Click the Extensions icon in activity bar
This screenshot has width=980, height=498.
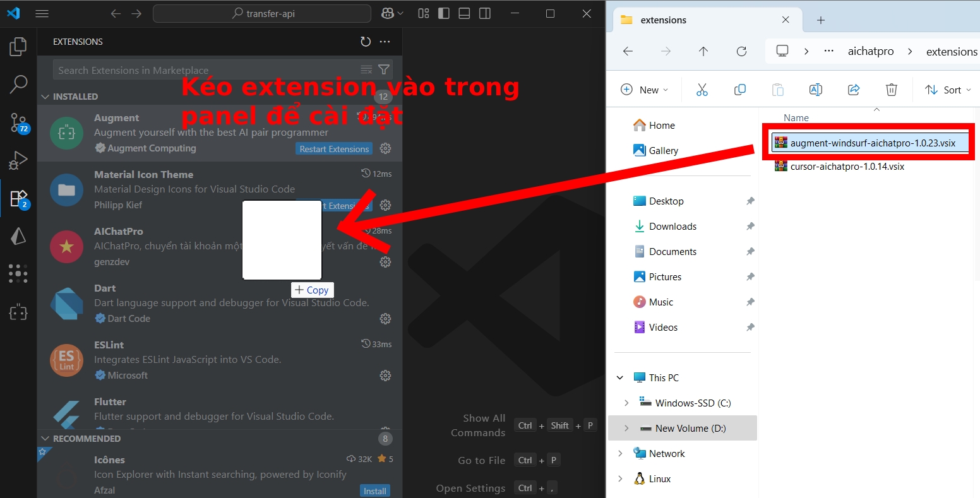18,198
